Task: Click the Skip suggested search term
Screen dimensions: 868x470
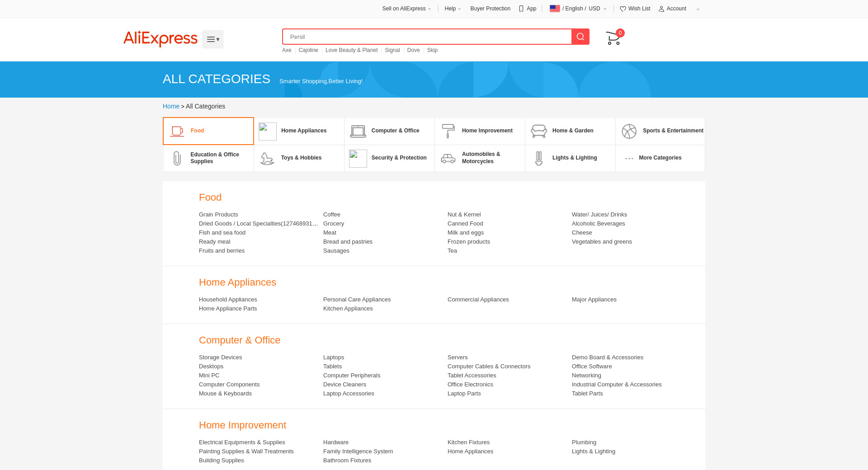Action: [x=432, y=50]
